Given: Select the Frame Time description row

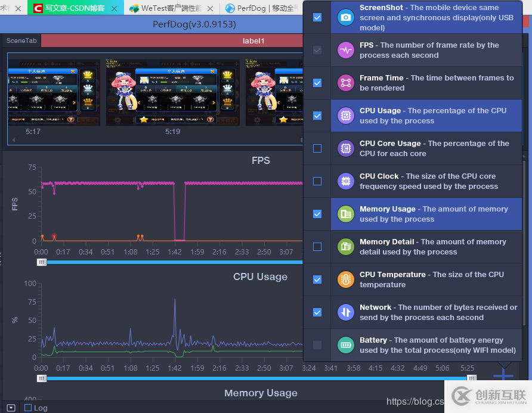Looking at the screenshot, I should [426, 83].
